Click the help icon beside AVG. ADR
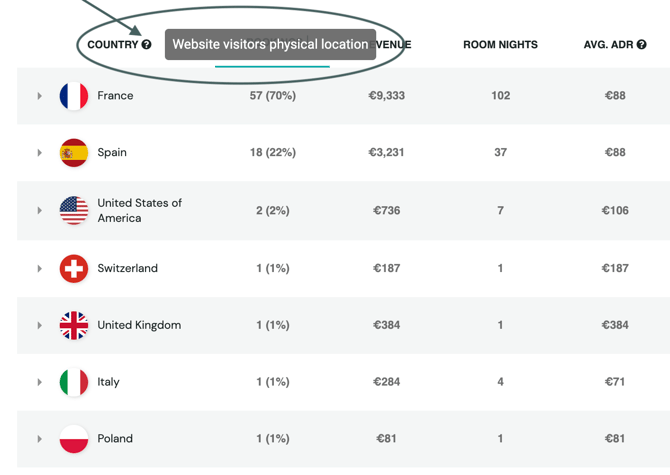 tap(642, 45)
